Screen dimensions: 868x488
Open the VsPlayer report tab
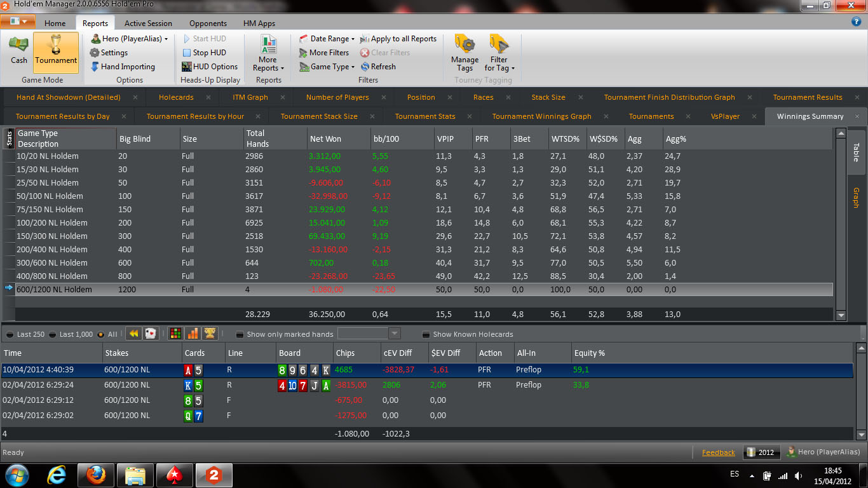coord(725,116)
